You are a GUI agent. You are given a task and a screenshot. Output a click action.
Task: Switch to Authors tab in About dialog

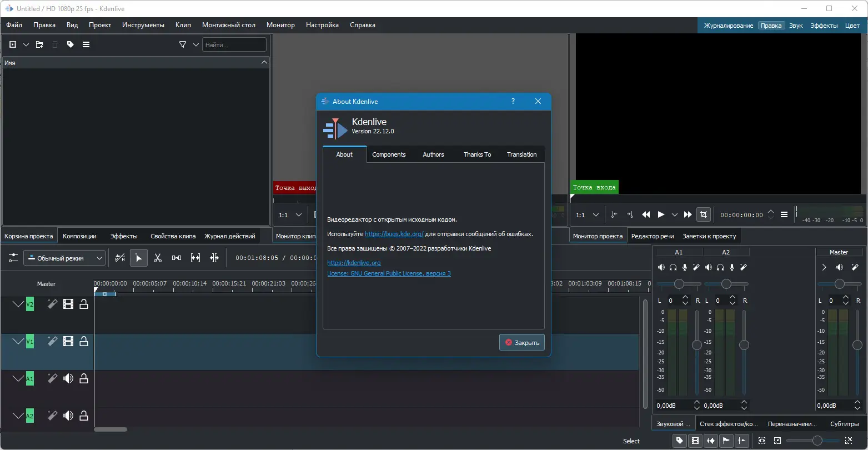pos(433,154)
